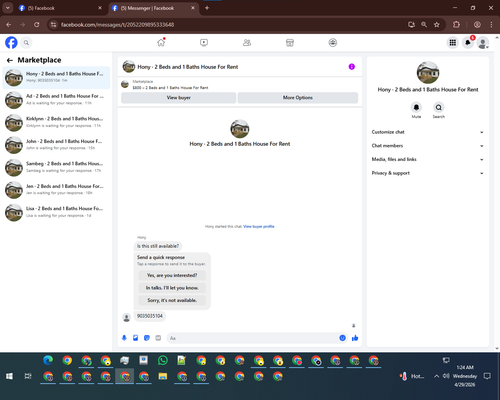Choose a sticker icon in composer
Viewport: 500px width, 400px height.
coord(147,338)
